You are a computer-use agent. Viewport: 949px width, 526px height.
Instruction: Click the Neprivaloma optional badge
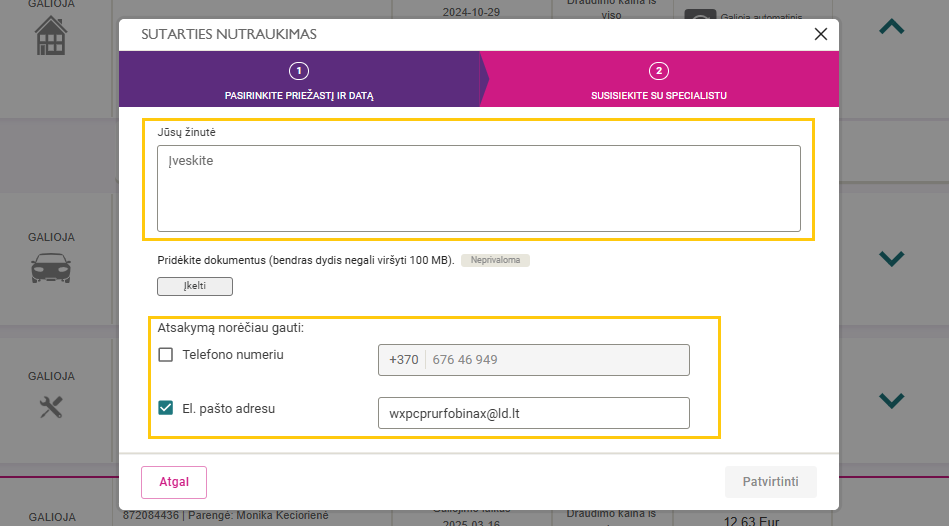[x=495, y=260]
